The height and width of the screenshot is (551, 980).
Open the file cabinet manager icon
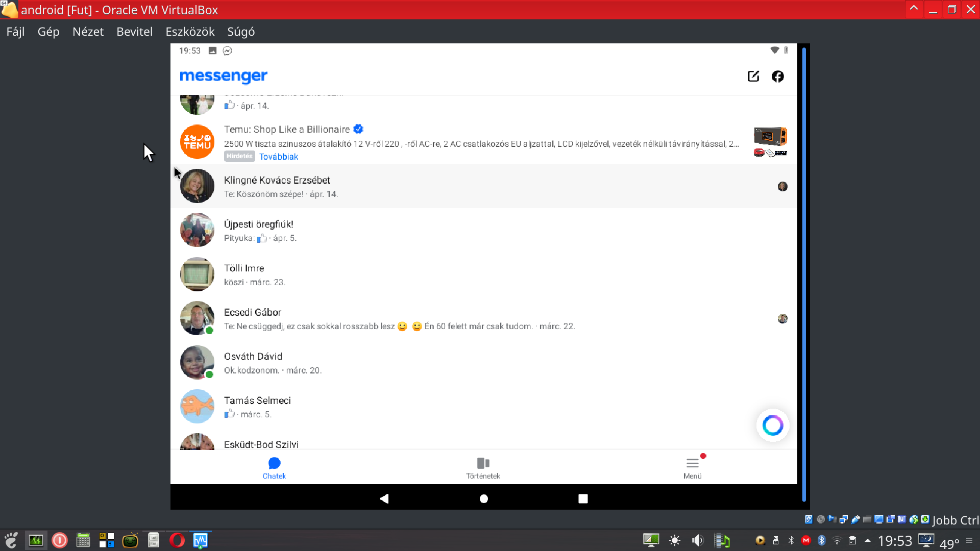pyautogui.click(x=154, y=540)
